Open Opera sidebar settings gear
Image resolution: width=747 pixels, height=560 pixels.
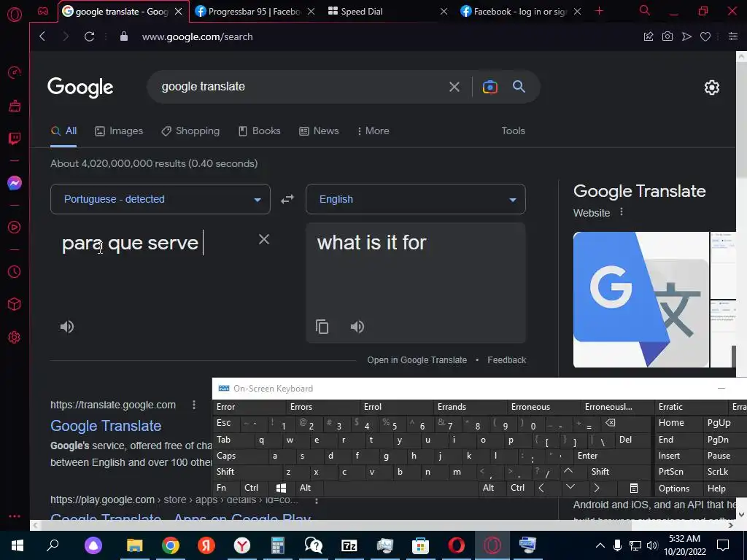15,337
